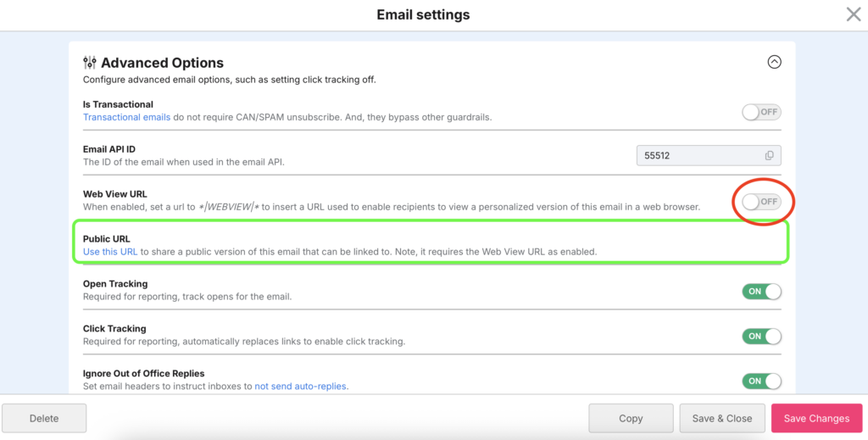Click the Advanced Options heading text

point(162,63)
